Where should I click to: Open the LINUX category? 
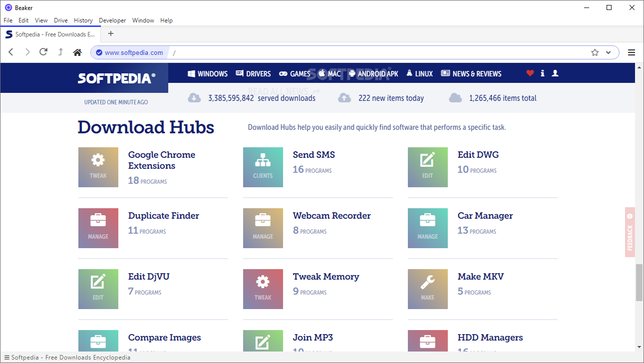pyautogui.click(x=419, y=73)
